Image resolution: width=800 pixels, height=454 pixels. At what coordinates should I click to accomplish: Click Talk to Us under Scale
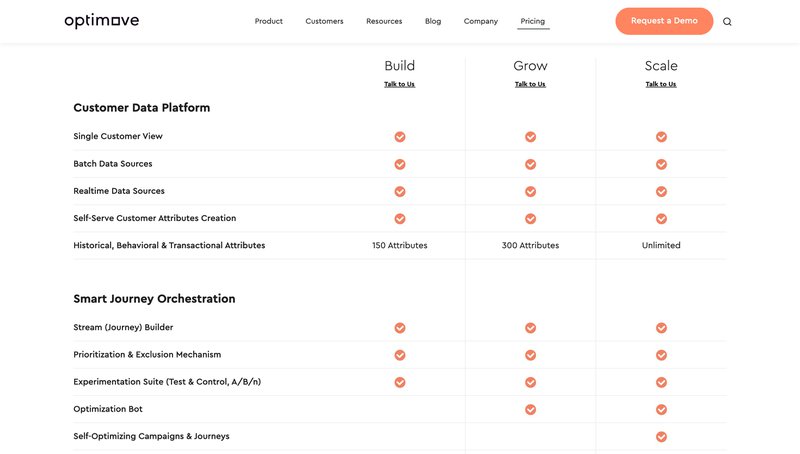pos(661,84)
